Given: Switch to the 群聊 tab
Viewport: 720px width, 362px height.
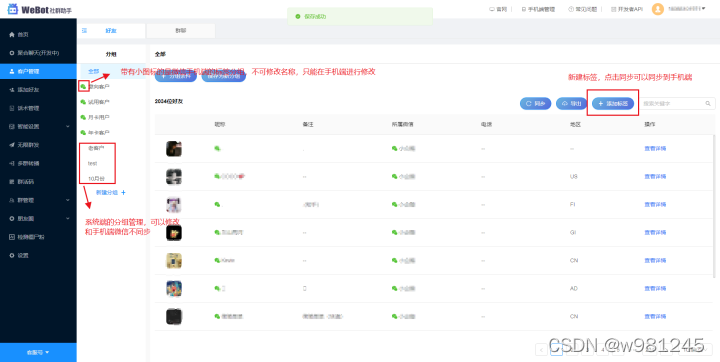Looking at the screenshot, I should pos(180,31).
